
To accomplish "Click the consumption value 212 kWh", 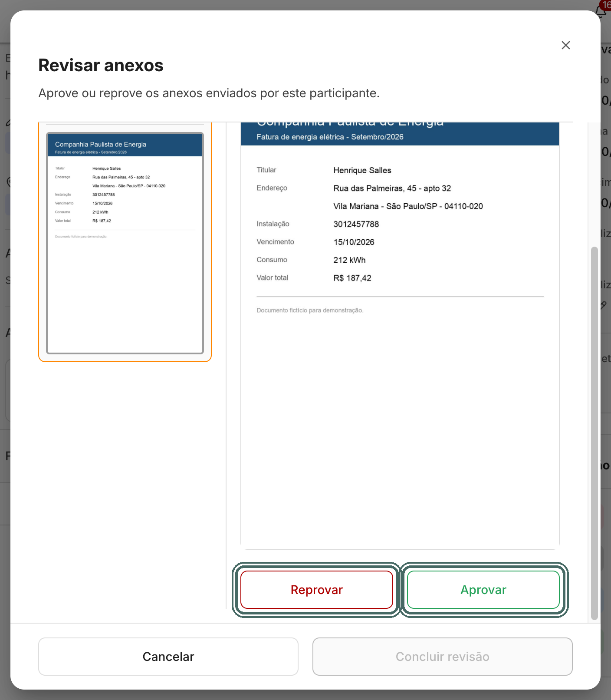I will pyautogui.click(x=349, y=260).
